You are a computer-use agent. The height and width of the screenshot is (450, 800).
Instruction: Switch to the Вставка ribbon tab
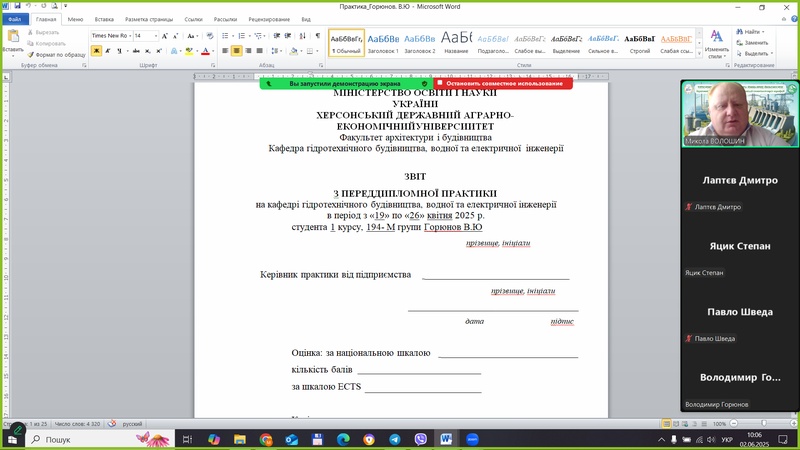pos(104,19)
